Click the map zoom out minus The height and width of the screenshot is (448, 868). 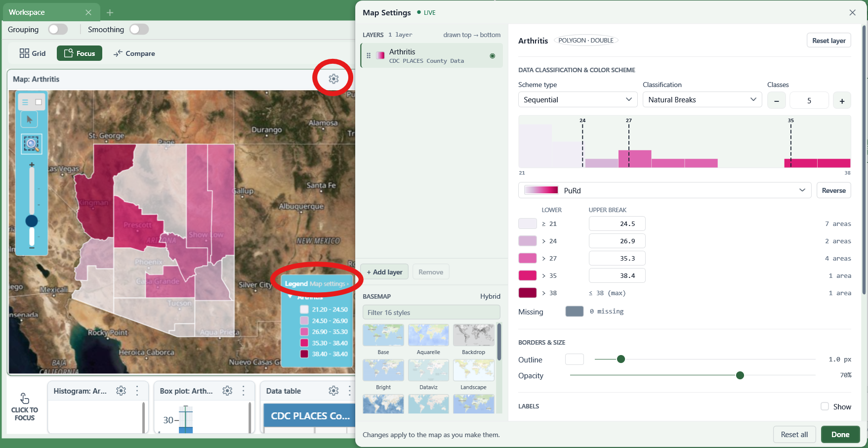click(x=32, y=248)
